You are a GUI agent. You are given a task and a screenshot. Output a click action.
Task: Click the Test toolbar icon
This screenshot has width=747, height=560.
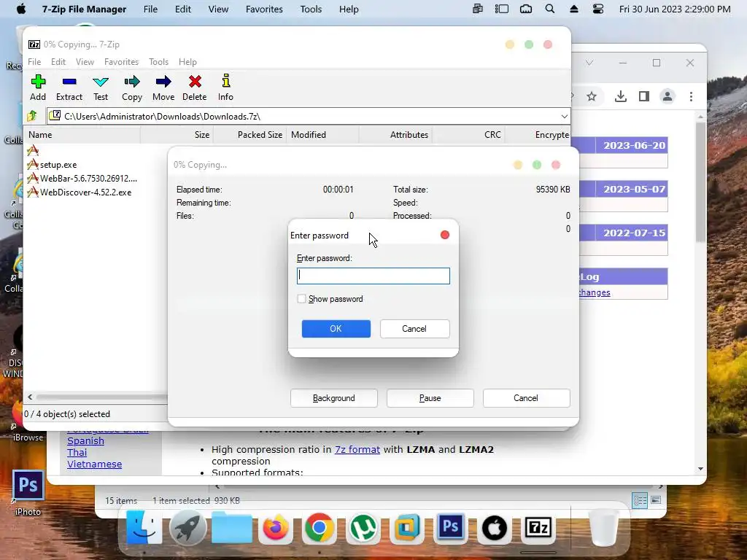point(101,87)
